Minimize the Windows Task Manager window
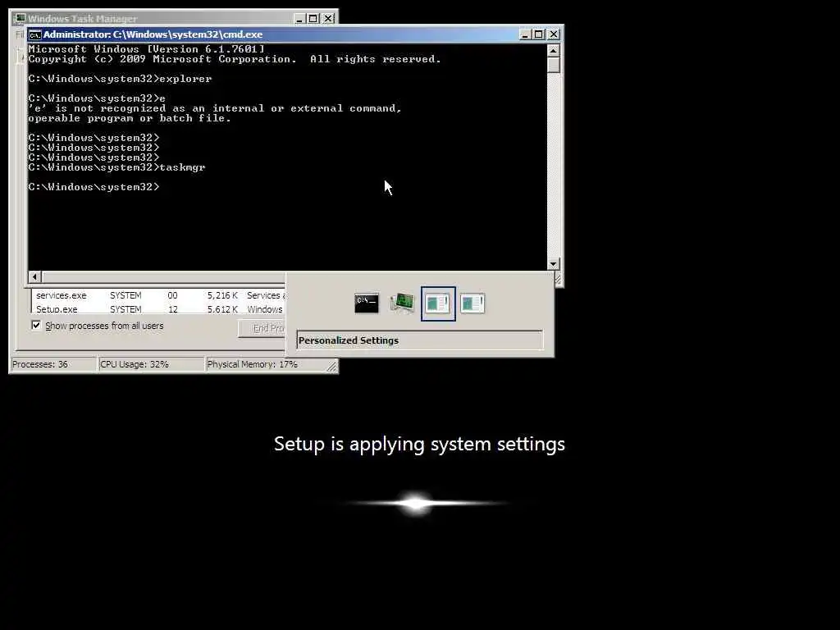This screenshot has width=840, height=630. click(300, 19)
